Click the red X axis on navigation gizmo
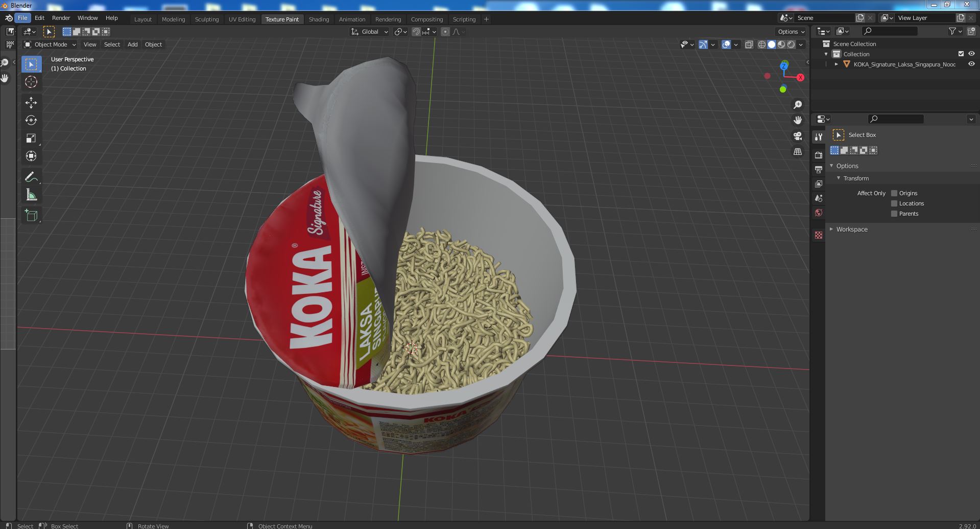 [x=800, y=78]
